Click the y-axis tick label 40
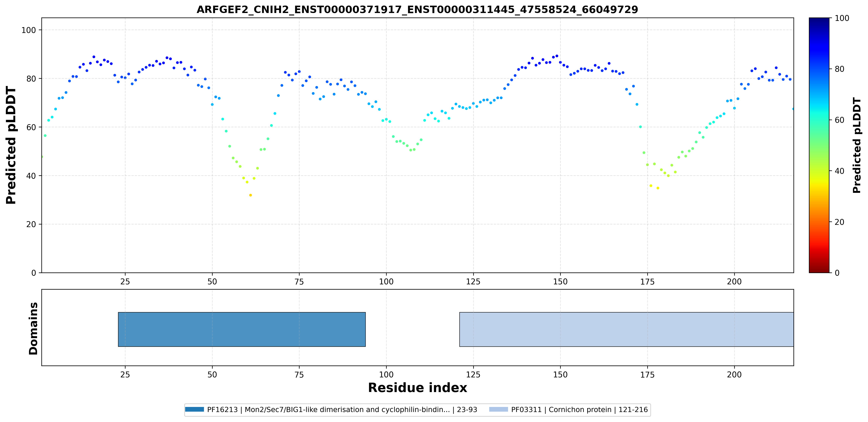Screen dimensions: 868x422 tap(31, 176)
